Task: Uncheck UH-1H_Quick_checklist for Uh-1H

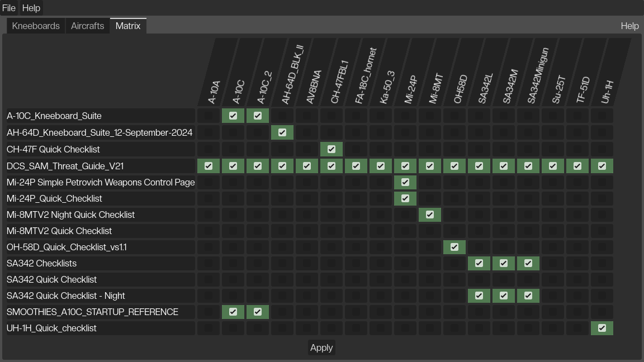Action: coord(602,328)
